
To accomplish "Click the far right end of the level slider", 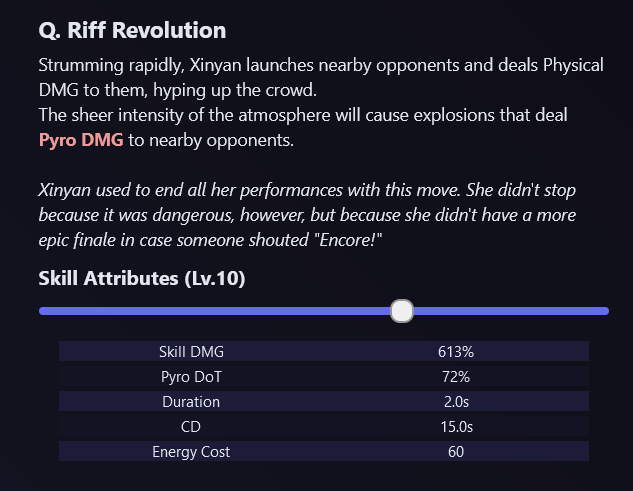I will point(605,311).
